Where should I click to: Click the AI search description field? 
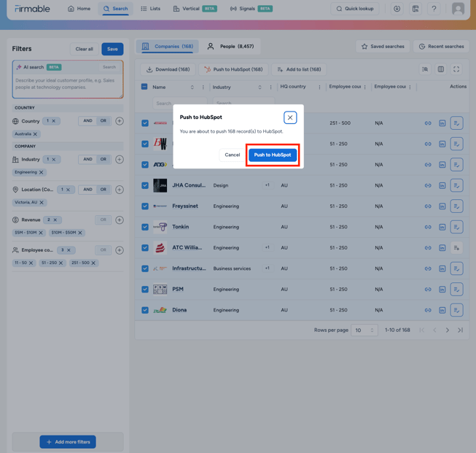(68, 84)
